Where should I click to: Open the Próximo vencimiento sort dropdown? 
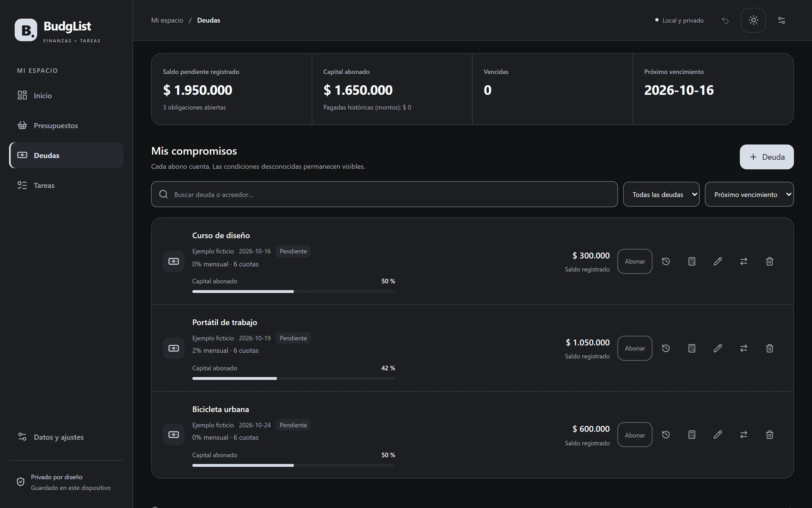tap(749, 194)
